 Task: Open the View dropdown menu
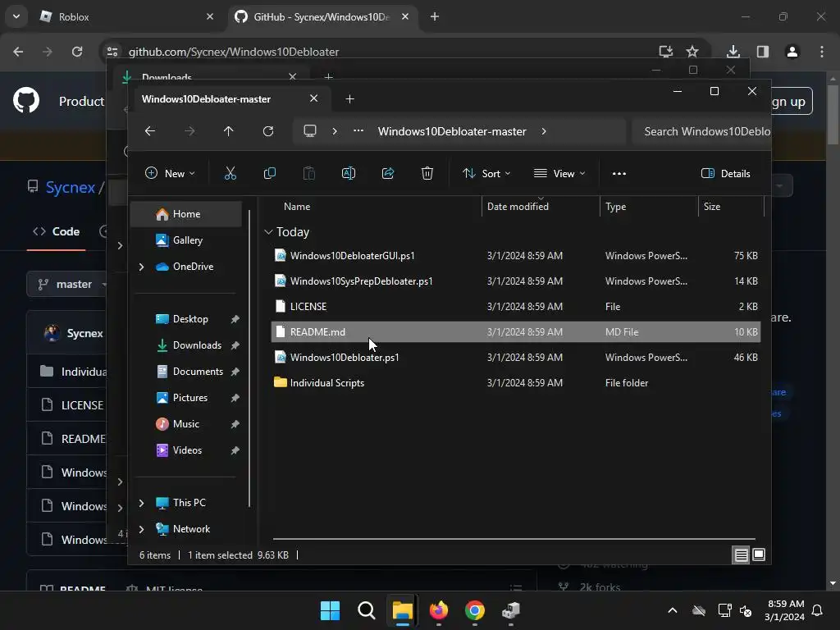pos(559,174)
